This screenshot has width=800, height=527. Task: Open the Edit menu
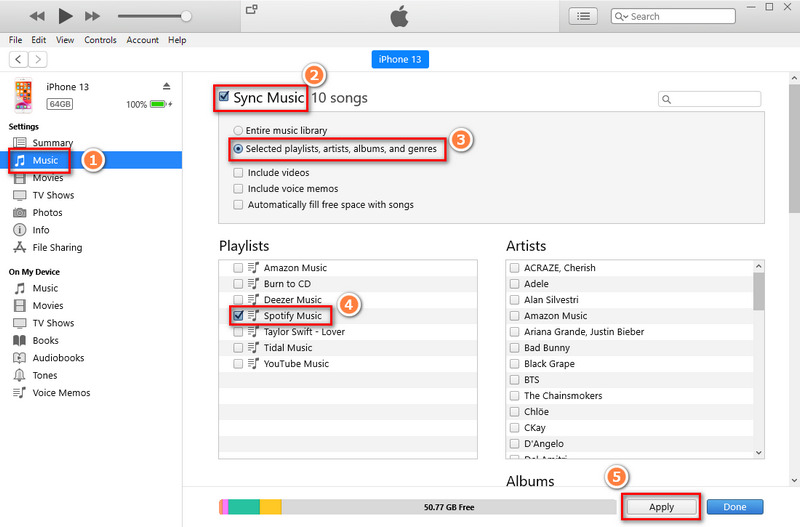(38, 40)
